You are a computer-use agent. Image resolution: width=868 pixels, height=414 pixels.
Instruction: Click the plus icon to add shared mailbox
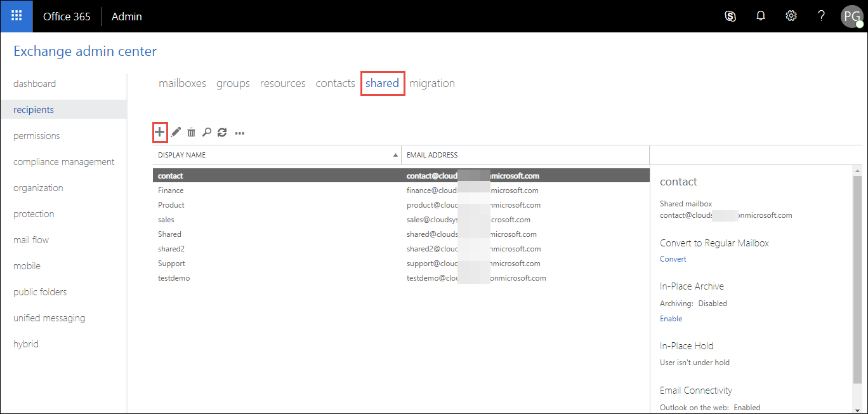159,132
